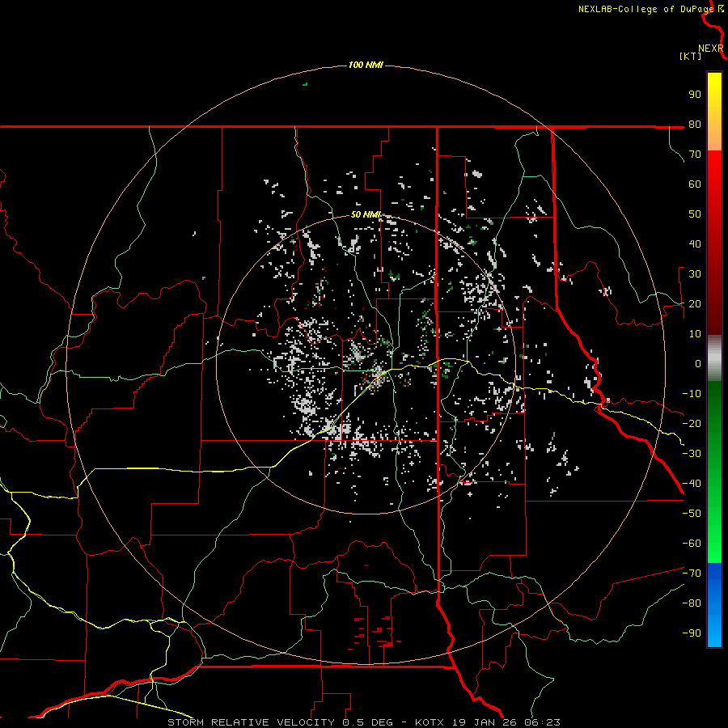Screen dimensions: 728x728
Task: Click the 20 value on the velocity scale
Action: [695, 303]
